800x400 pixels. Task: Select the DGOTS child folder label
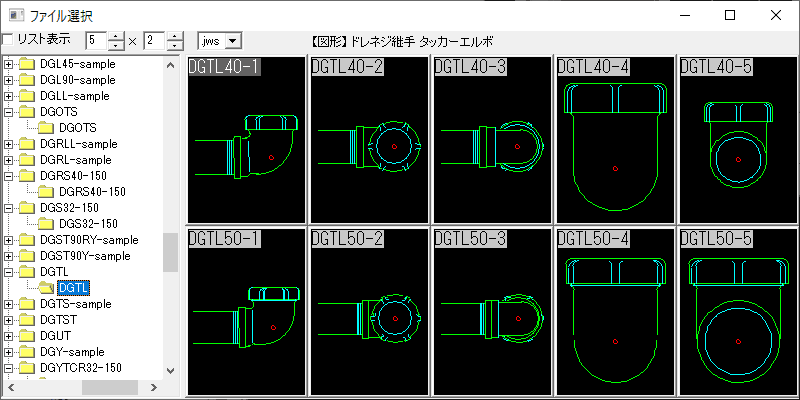pos(78,128)
